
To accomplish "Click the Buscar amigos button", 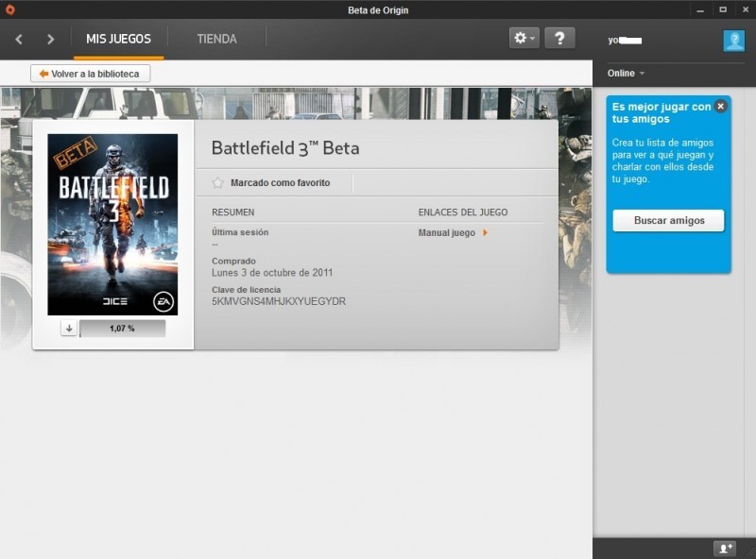I will point(669,220).
